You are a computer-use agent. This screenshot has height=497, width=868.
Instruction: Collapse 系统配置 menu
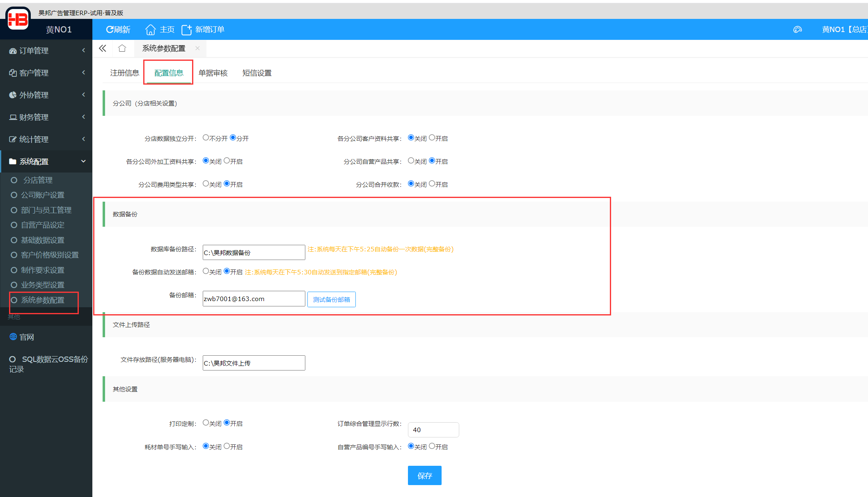(x=46, y=161)
